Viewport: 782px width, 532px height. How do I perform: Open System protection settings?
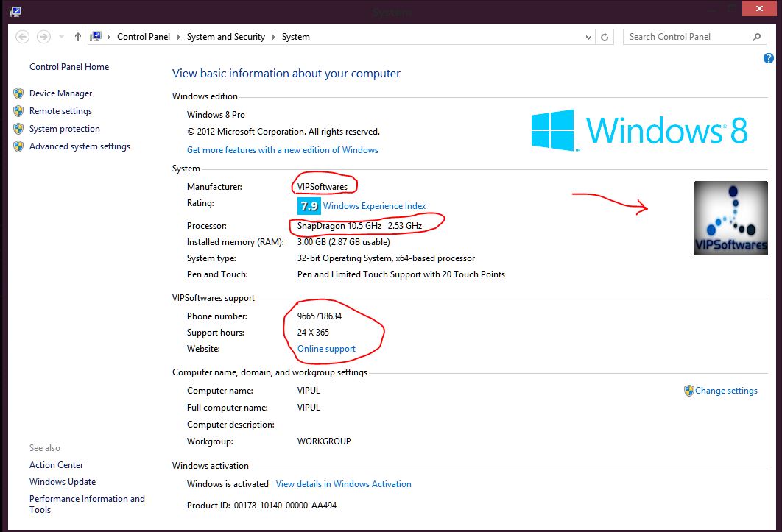pyautogui.click(x=64, y=129)
